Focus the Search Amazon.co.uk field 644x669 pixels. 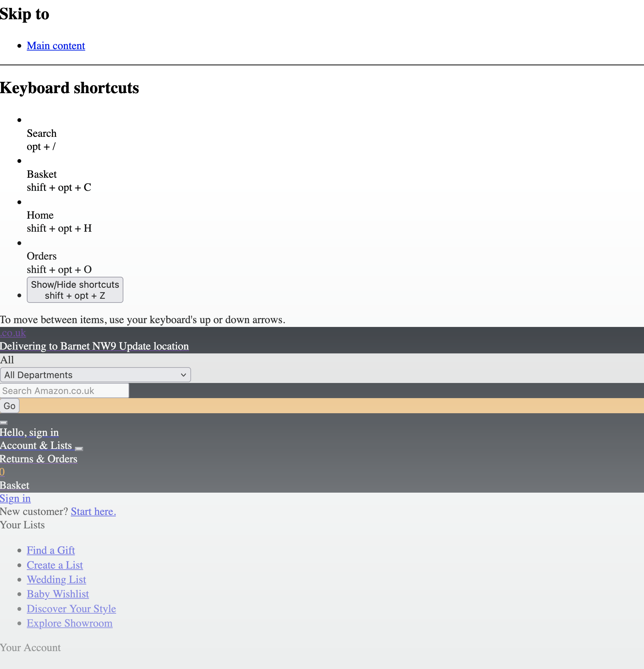click(x=65, y=391)
